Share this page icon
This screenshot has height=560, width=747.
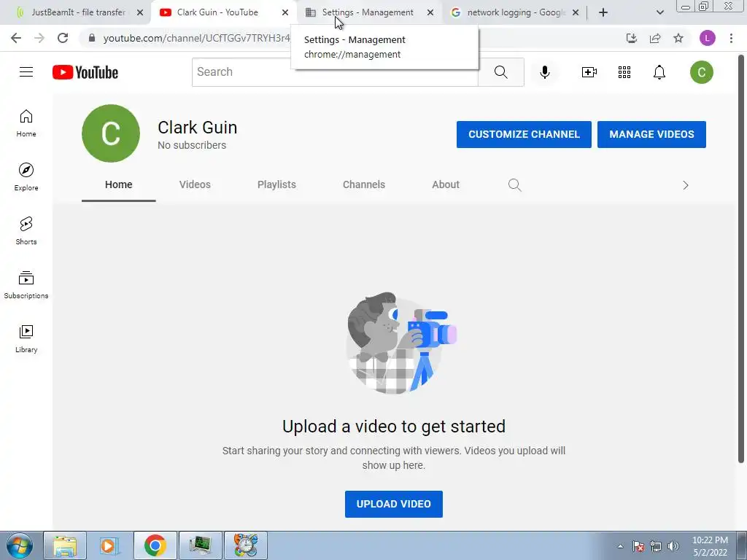click(x=655, y=38)
